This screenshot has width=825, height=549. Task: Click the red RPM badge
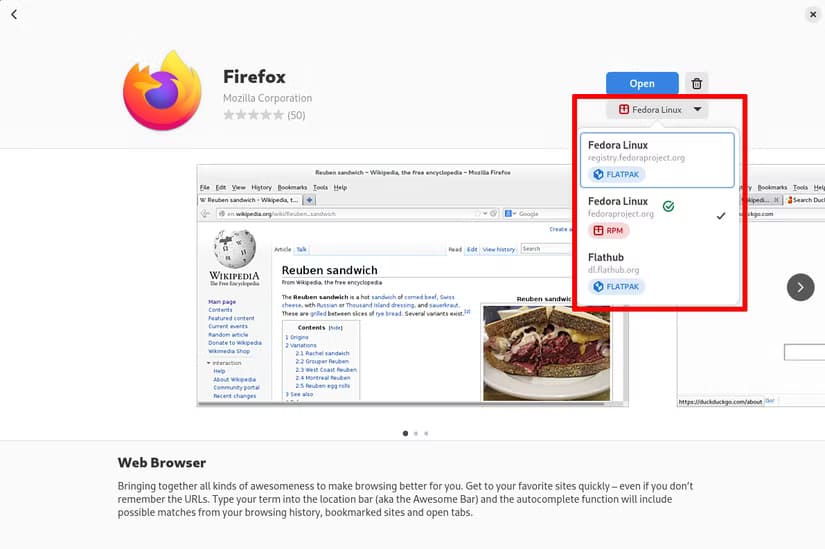tap(608, 231)
